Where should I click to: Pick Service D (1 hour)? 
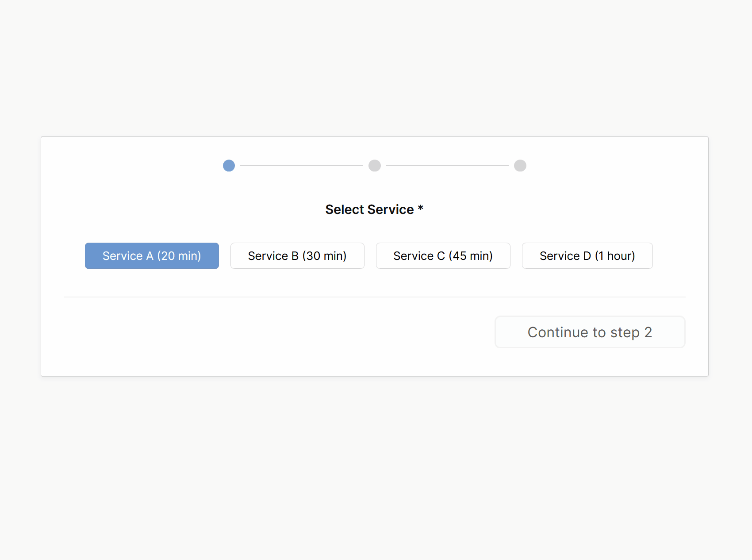(x=587, y=255)
